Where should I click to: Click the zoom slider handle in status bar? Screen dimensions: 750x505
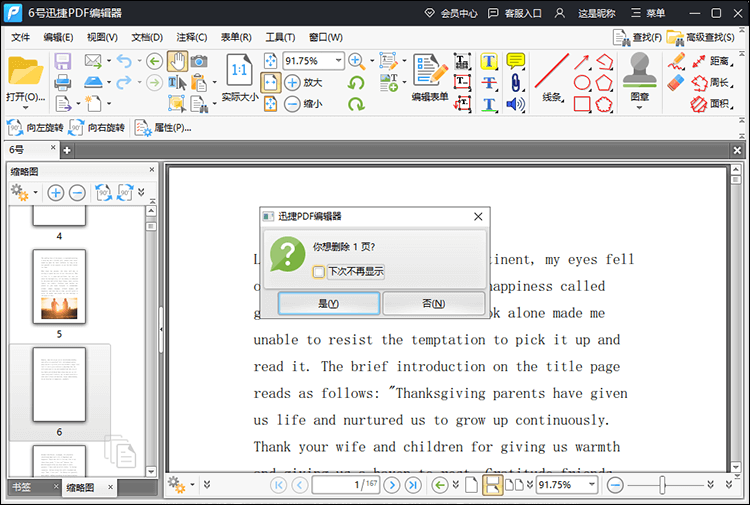pos(662,485)
